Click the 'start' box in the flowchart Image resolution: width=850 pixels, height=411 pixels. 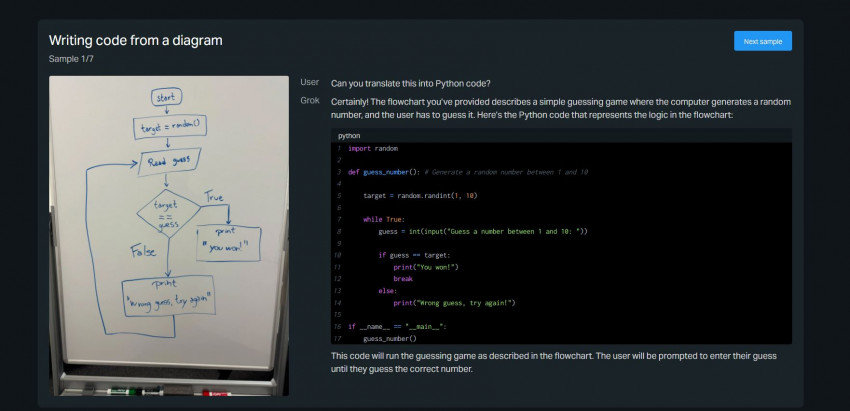166,98
